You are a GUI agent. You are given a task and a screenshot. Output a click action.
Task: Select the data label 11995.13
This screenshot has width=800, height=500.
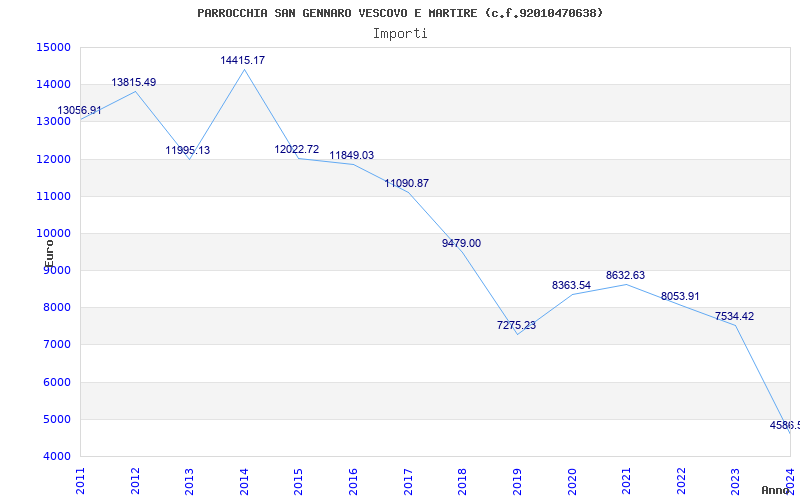coord(188,151)
